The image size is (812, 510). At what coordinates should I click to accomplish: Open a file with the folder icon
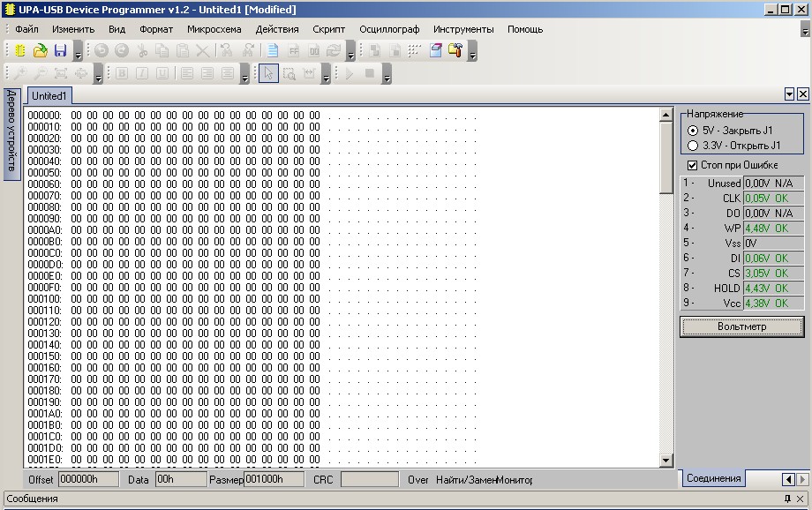[41, 50]
